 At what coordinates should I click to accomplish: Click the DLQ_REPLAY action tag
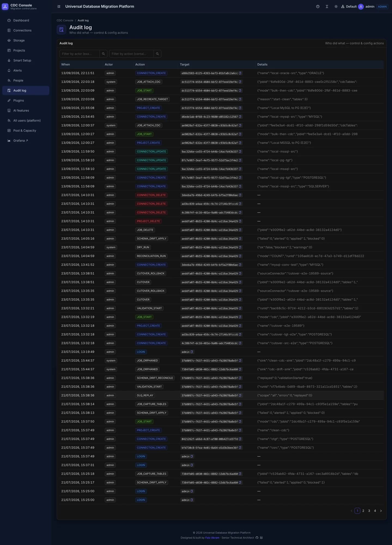point(145,395)
